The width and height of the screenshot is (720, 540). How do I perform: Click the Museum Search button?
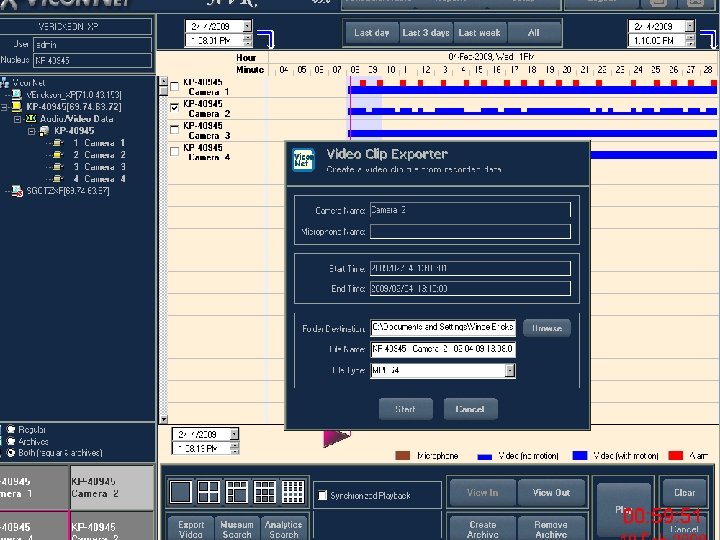point(237,528)
